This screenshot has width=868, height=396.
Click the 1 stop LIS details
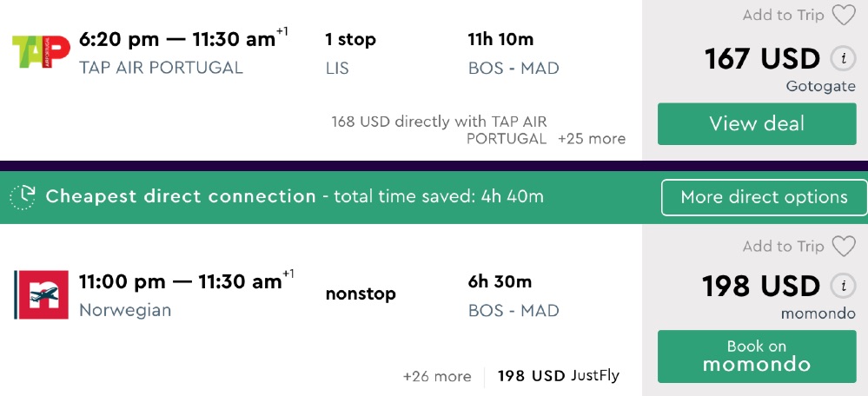pyautogui.click(x=350, y=53)
